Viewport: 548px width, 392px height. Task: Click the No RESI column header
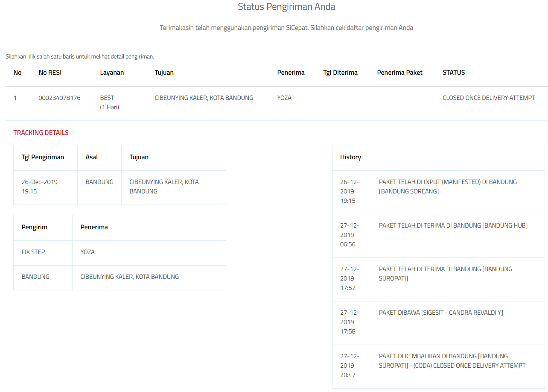pos(50,73)
